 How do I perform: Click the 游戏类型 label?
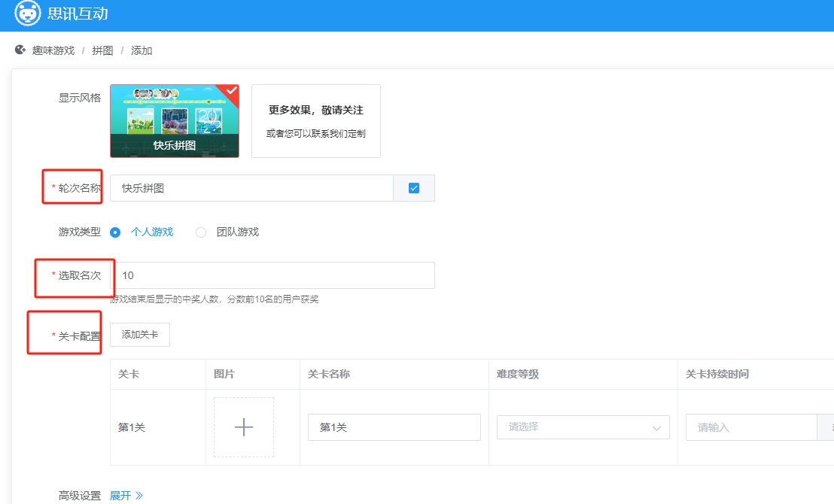point(80,232)
